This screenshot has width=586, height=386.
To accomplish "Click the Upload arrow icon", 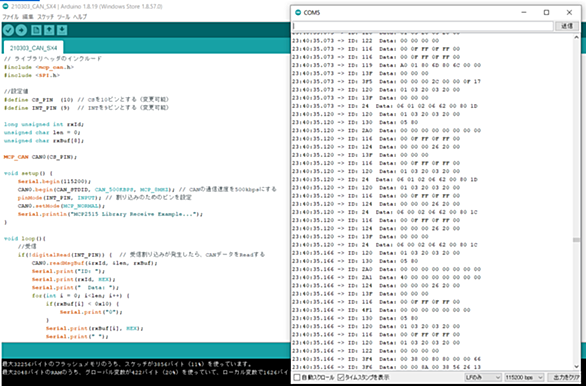I will (21, 30).
